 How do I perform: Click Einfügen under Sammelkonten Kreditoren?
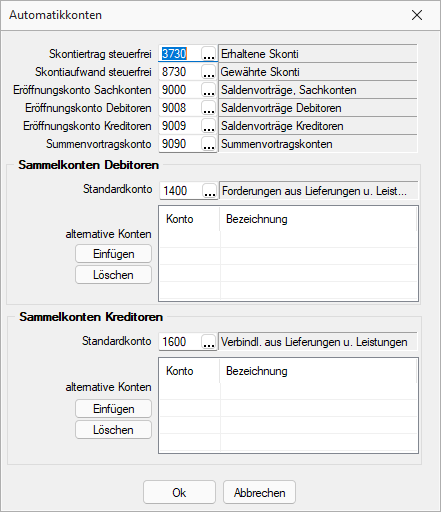click(113, 409)
